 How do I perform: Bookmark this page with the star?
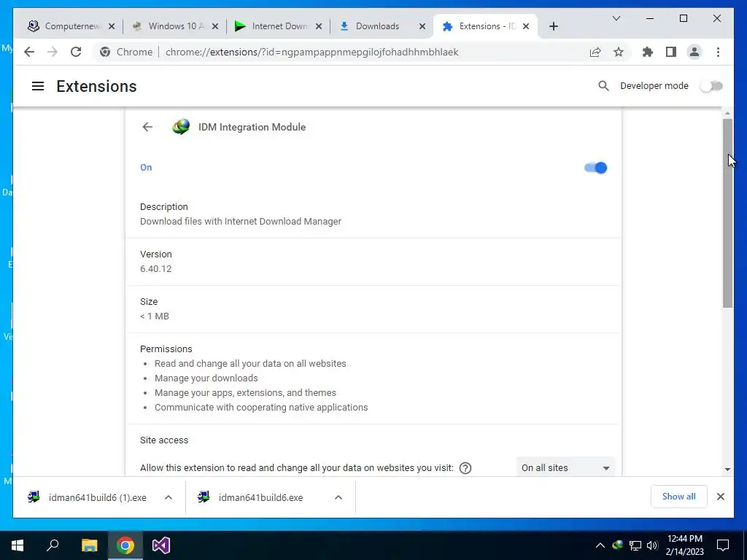click(x=619, y=52)
